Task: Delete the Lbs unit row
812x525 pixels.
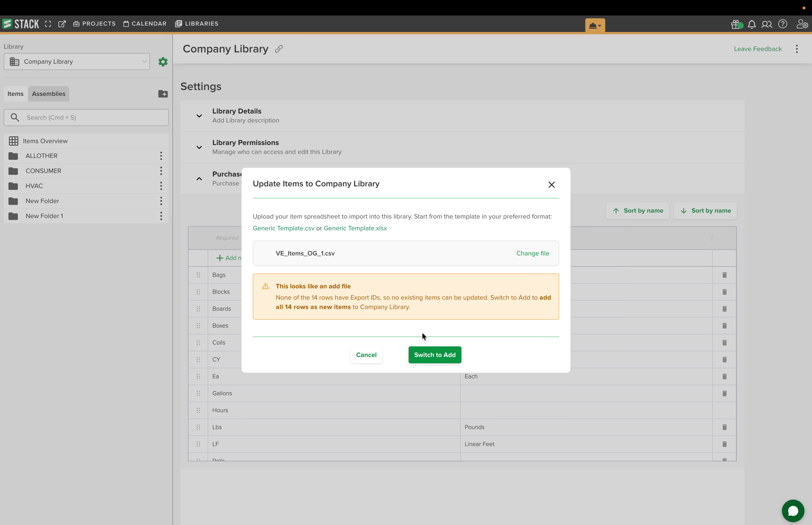Action: pyautogui.click(x=724, y=427)
